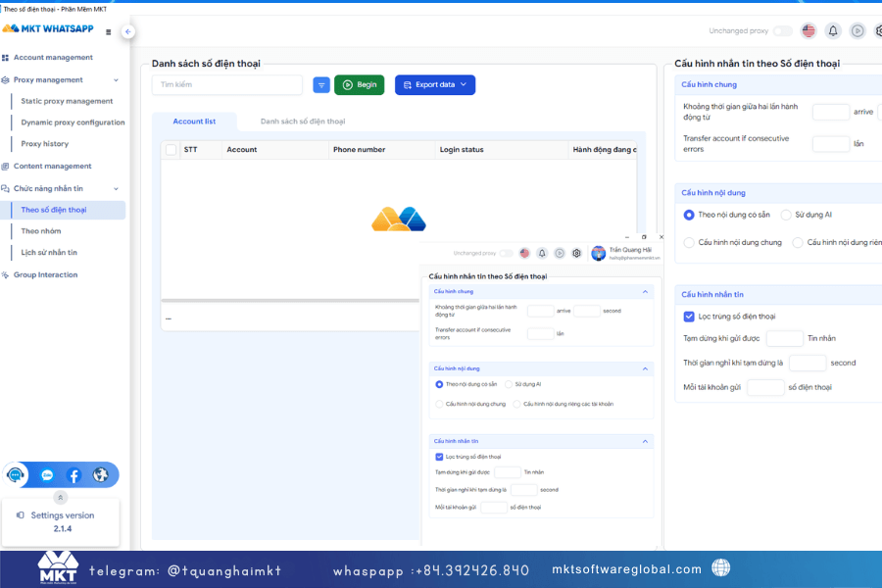Click the Tìm kiếm search field

226,85
